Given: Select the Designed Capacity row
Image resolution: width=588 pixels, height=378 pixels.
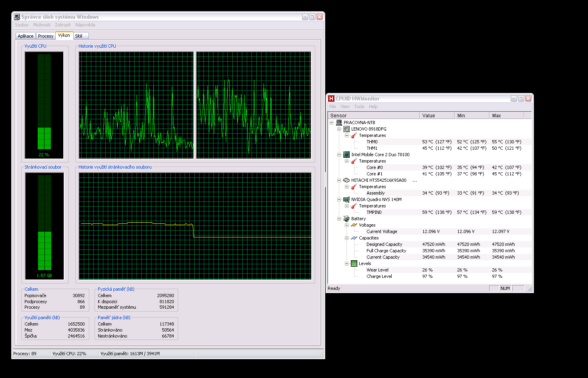Looking at the screenshot, I should click(430, 244).
